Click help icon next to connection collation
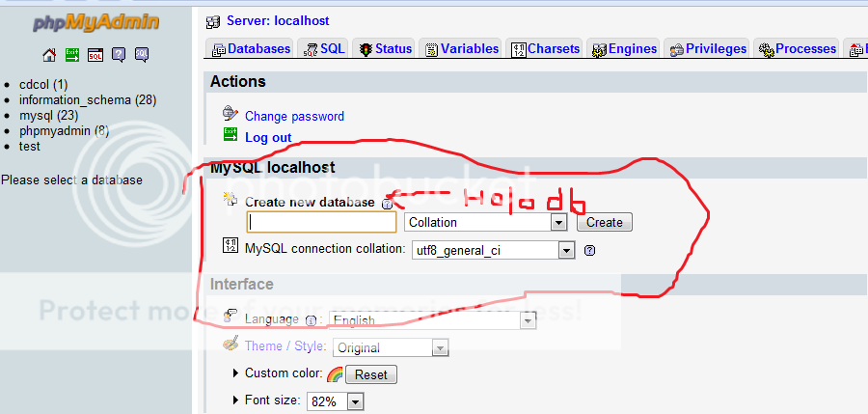Viewport: 868px width, 414px height. click(589, 250)
